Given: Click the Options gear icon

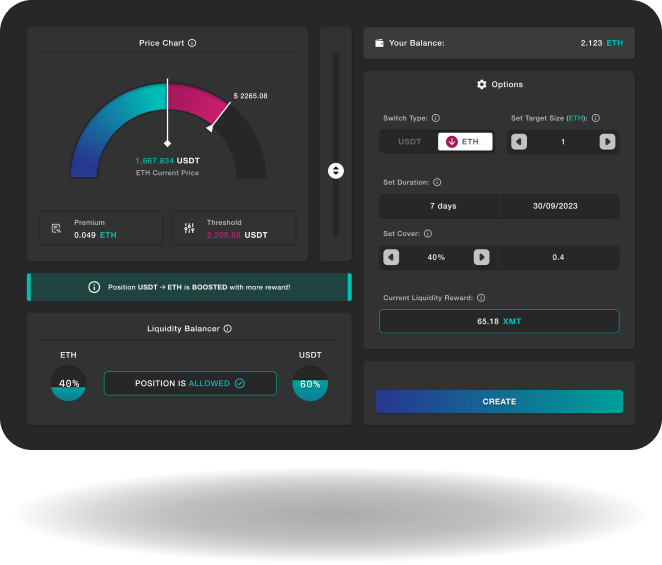Looking at the screenshot, I should pyautogui.click(x=482, y=85).
